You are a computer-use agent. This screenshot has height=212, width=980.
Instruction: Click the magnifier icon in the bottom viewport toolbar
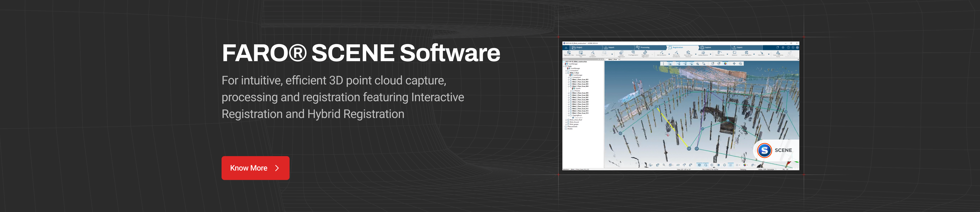(x=664, y=165)
